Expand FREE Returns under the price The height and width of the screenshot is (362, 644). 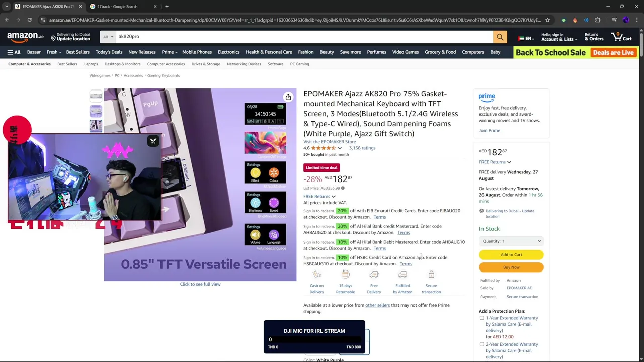pyautogui.click(x=319, y=197)
